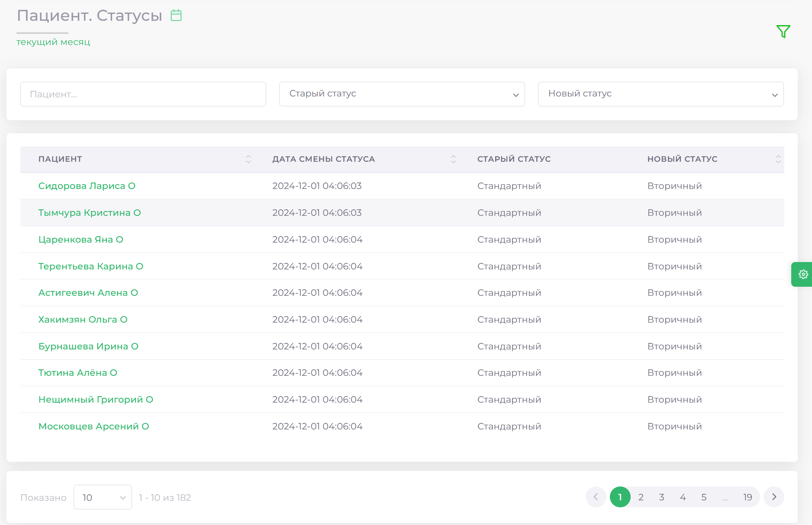Go to page 3
This screenshot has height=525, width=812.
[x=661, y=497]
